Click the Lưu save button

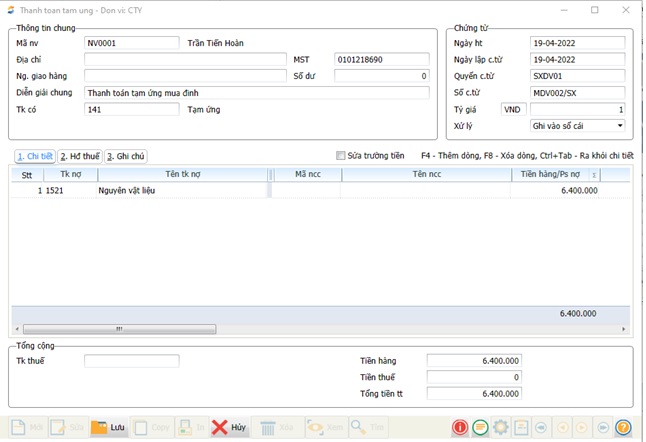(x=109, y=427)
